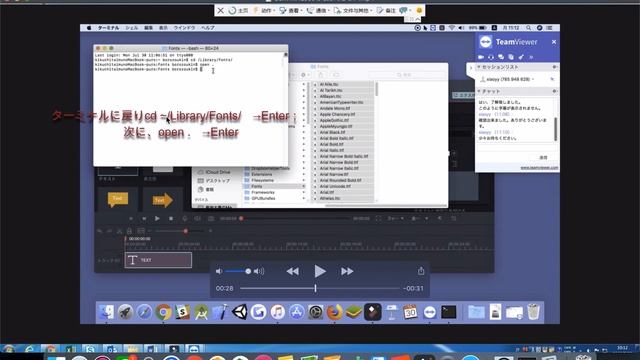This screenshot has height=360, width=640.
Task: Select the speech bubble Text preset thumbnail
Action: (118, 199)
